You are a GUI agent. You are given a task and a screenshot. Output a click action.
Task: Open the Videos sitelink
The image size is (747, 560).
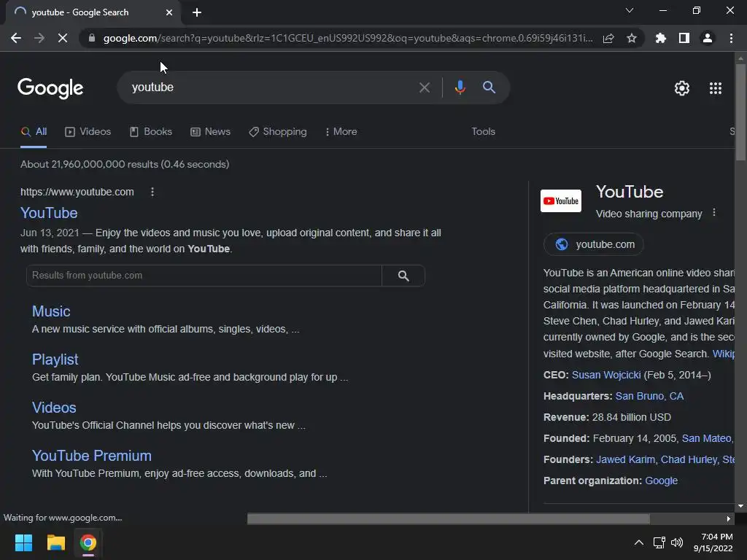pos(54,408)
